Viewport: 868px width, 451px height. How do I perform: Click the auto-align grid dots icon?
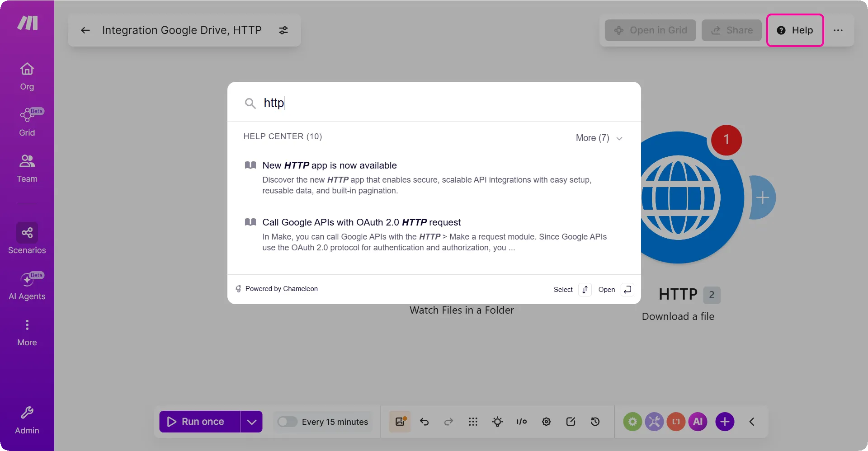[x=473, y=422]
